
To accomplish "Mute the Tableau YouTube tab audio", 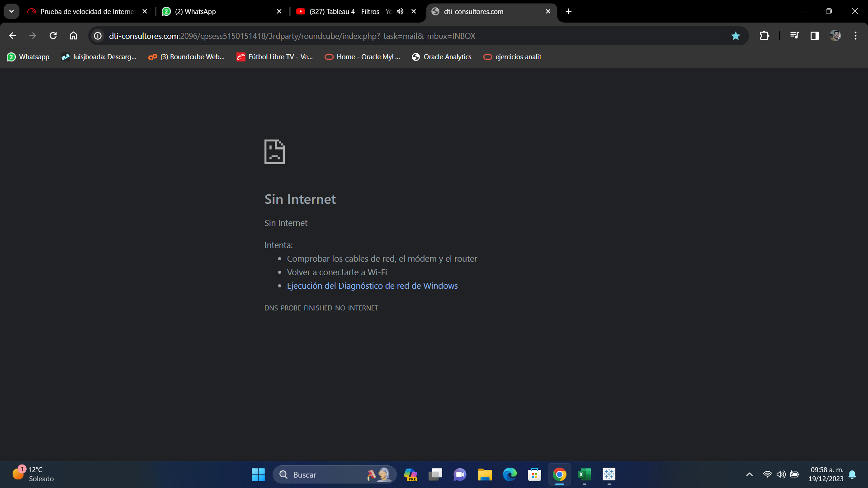I will [x=400, y=11].
